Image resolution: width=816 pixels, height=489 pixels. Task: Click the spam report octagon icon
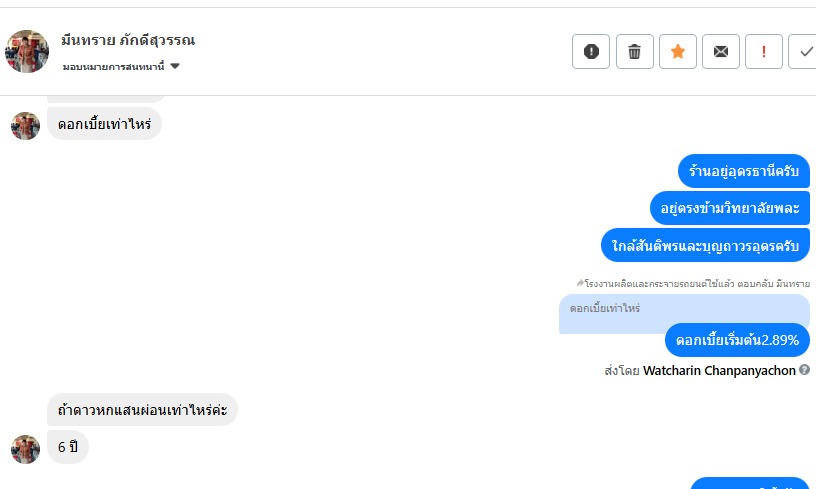coord(591,52)
